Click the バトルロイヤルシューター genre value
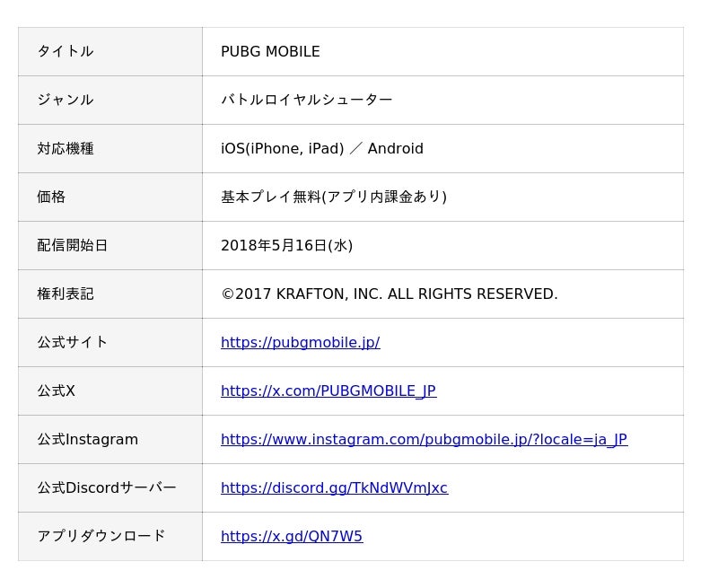This screenshot has width=718, height=588. pos(306,101)
